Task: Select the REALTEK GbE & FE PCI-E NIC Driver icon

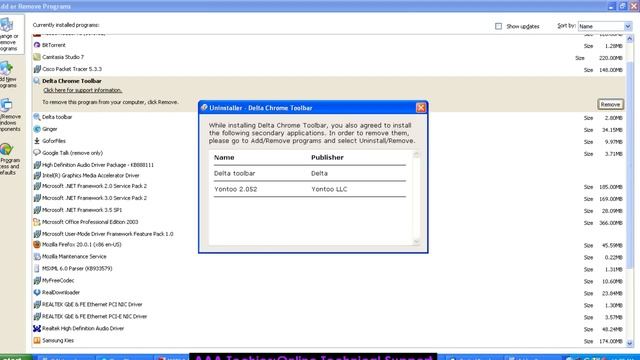Action: pyautogui.click(x=37, y=316)
